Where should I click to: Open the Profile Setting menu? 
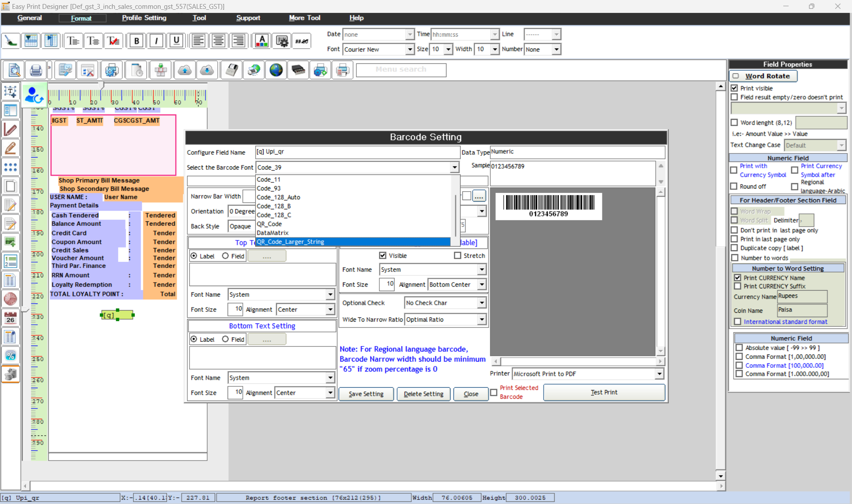pyautogui.click(x=144, y=18)
